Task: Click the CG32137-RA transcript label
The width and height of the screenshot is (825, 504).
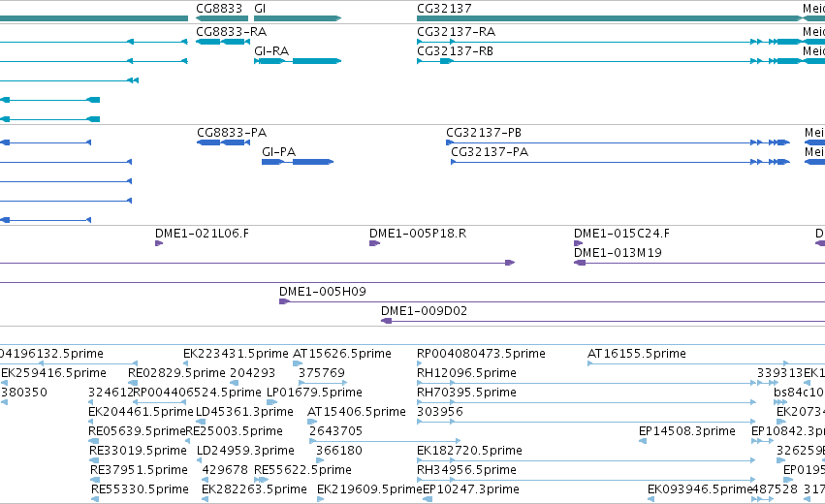Action: click(456, 32)
